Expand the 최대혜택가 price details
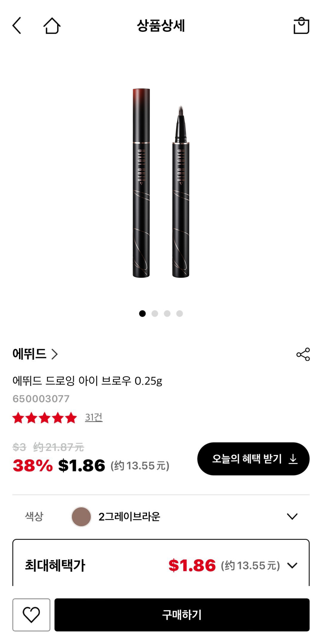 point(292,565)
